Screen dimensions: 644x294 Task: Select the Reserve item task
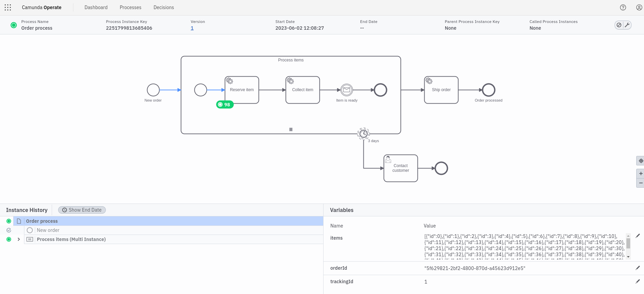point(242,90)
